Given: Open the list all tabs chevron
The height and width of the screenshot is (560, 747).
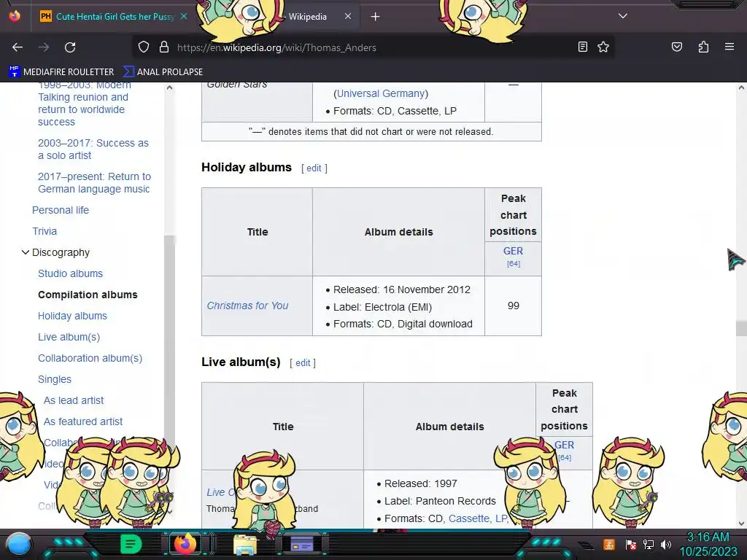Looking at the screenshot, I should [623, 16].
